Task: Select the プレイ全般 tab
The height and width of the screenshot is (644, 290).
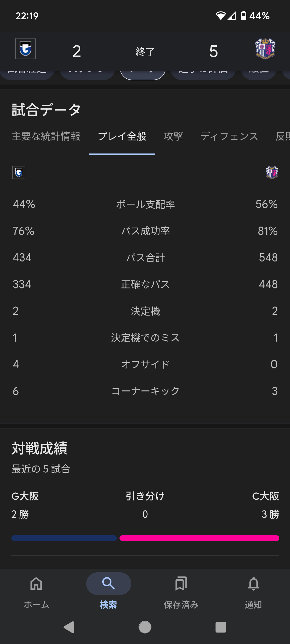Action: pos(122,136)
